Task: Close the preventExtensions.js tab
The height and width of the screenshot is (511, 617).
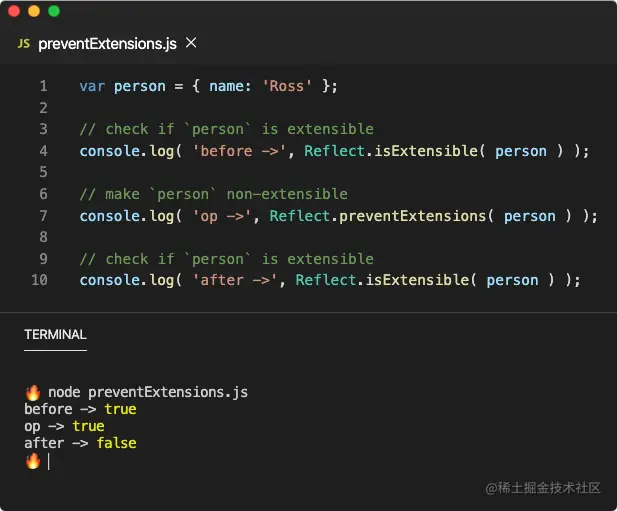Action: 191,43
